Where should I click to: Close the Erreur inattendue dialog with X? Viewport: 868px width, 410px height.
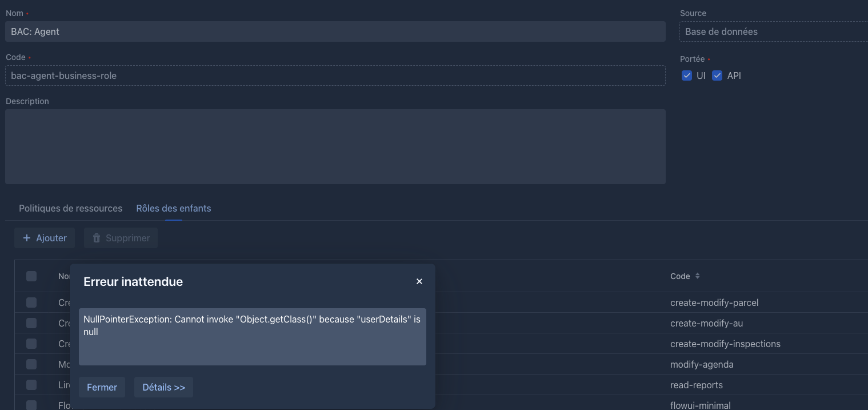pos(419,281)
